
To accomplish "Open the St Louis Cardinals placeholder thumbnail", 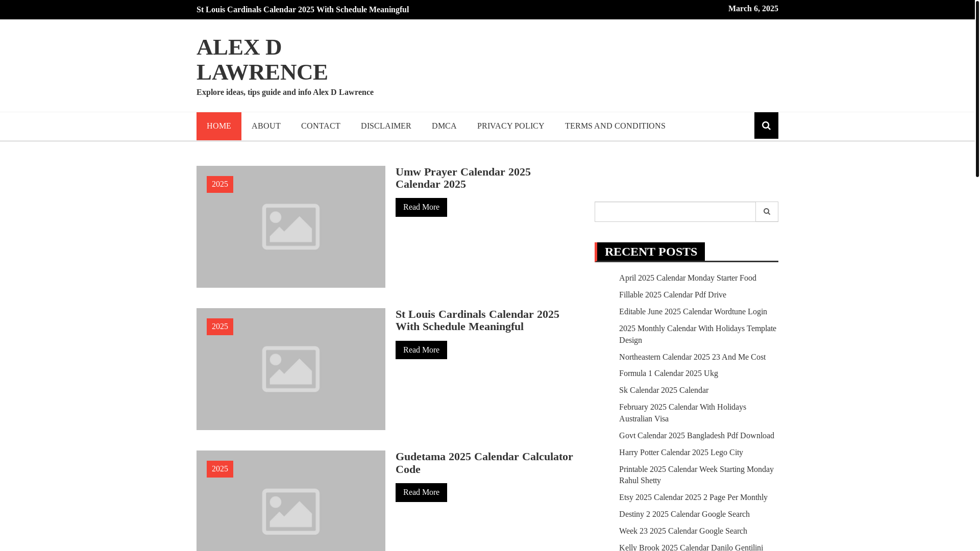I will click(291, 369).
